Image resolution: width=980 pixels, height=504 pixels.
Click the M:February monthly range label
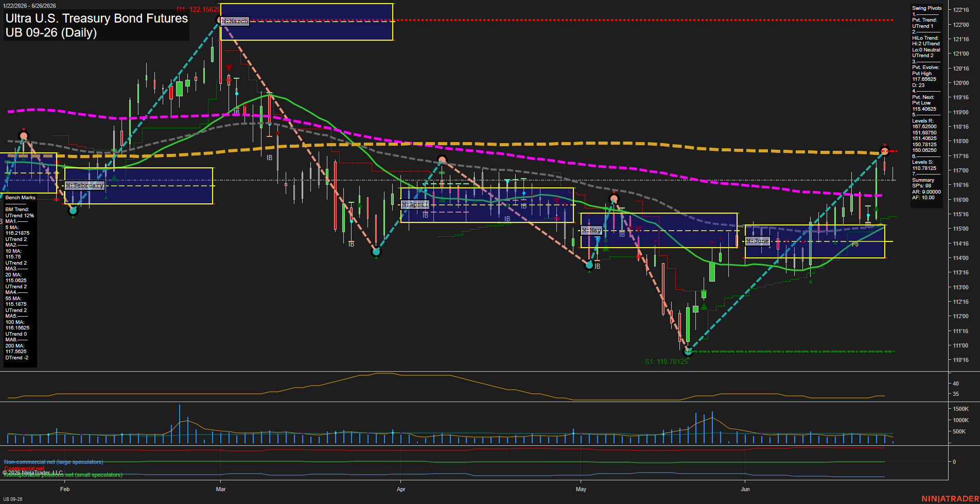pos(84,185)
